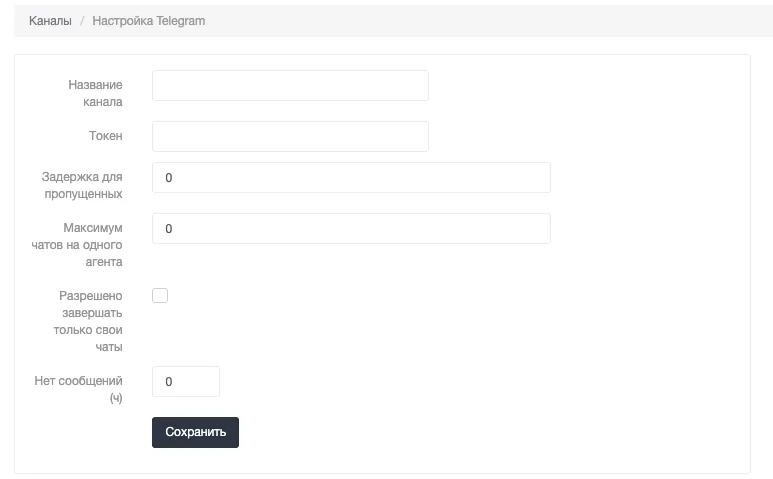773x479 pixels.
Task: Click the Нет сообщений (ч) number input
Action: [x=185, y=382]
